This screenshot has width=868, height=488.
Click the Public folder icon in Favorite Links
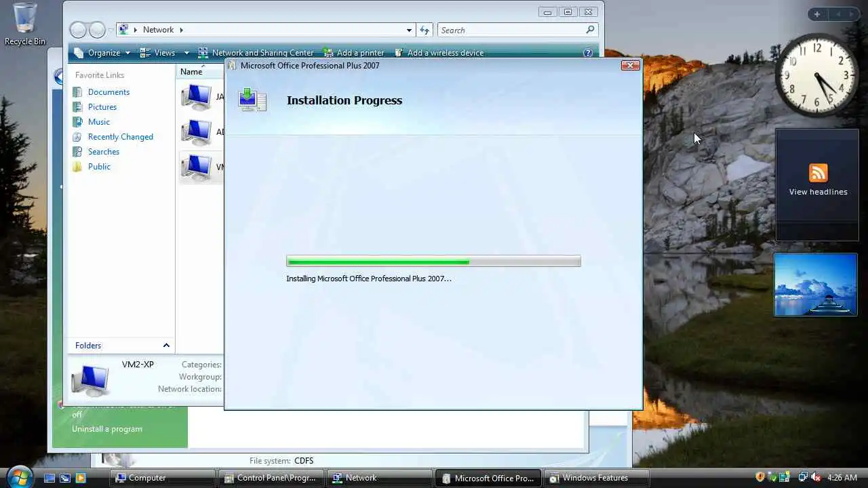(x=77, y=167)
